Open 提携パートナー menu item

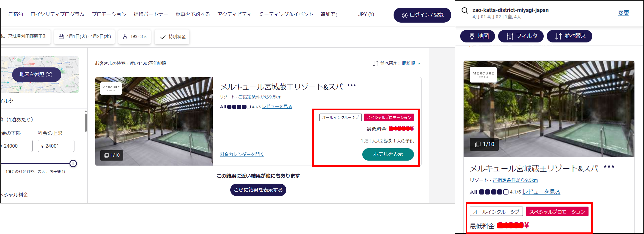[151, 14]
